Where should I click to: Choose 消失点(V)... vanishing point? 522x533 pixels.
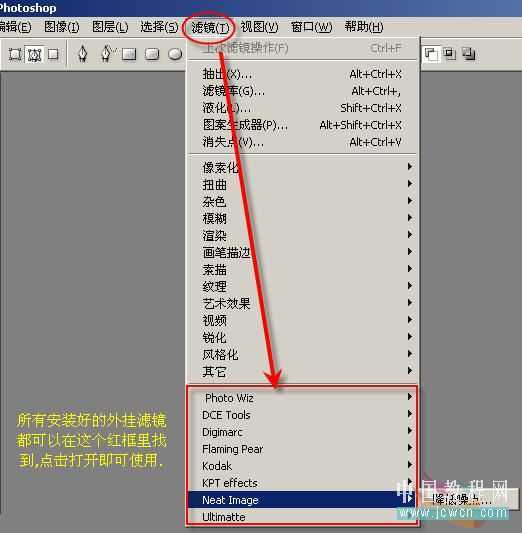302,142
